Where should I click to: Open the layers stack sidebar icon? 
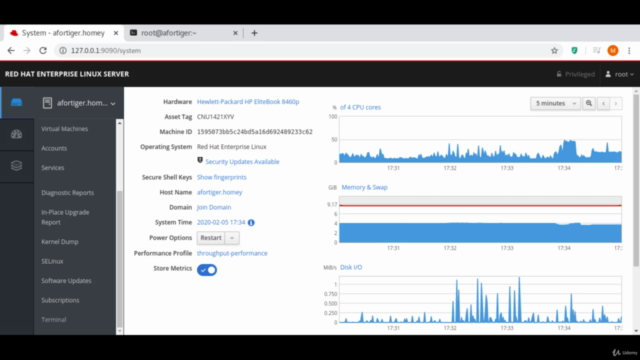coord(16,166)
